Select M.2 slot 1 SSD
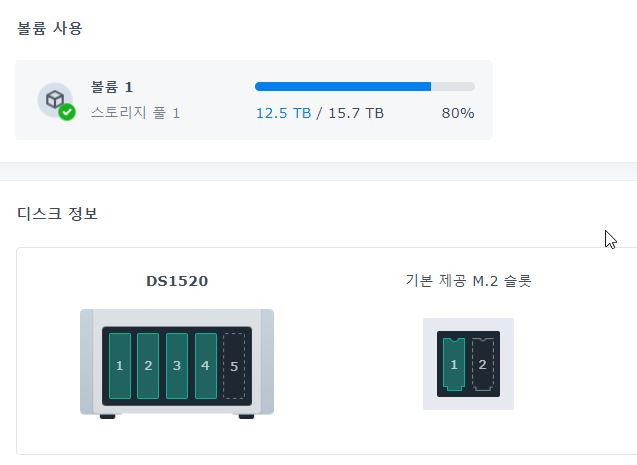Screen dimensions: 637x465 pyautogui.click(x=454, y=364)
